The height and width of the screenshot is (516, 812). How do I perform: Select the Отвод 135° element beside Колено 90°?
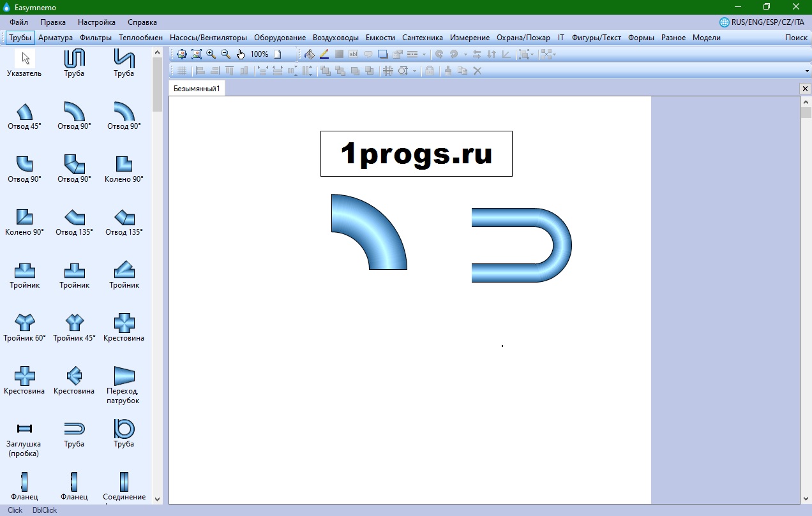(x=74, y=222)
